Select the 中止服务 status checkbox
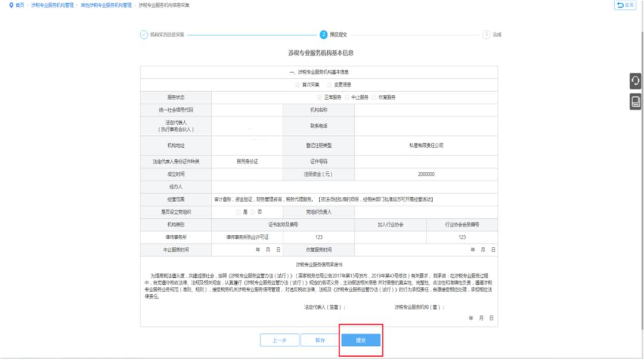Image resolution: width=644 pixels, height=359 pixels. [x=346, y=97]
